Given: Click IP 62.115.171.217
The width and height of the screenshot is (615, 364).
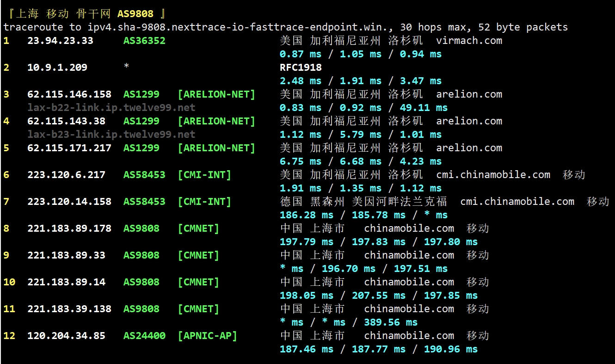Looking at the screenshot, I should coord(69,148).
